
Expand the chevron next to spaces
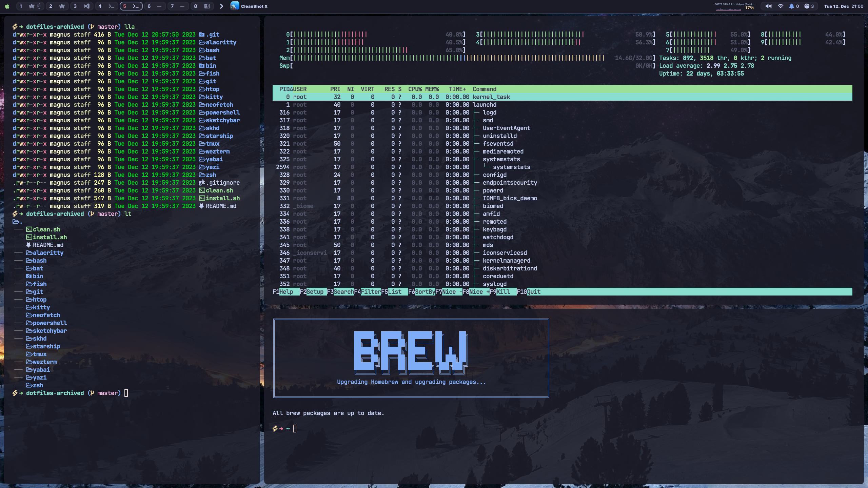pyautogui.click(x=221, y=6)
